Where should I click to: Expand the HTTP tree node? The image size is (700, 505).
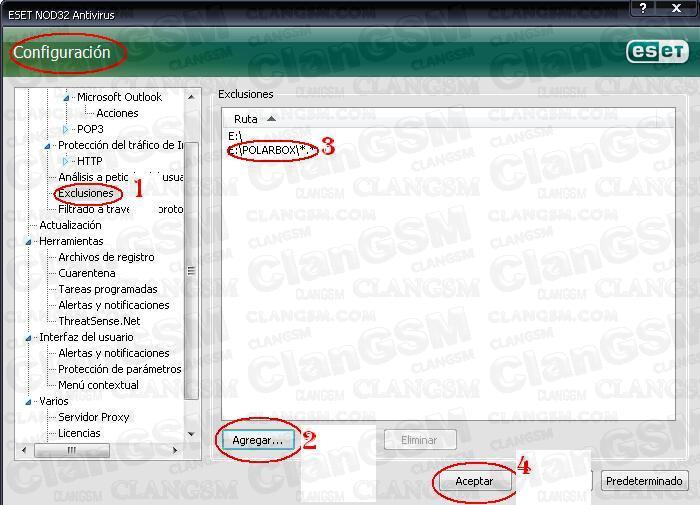pyautogui.click(x=66, y=161)
